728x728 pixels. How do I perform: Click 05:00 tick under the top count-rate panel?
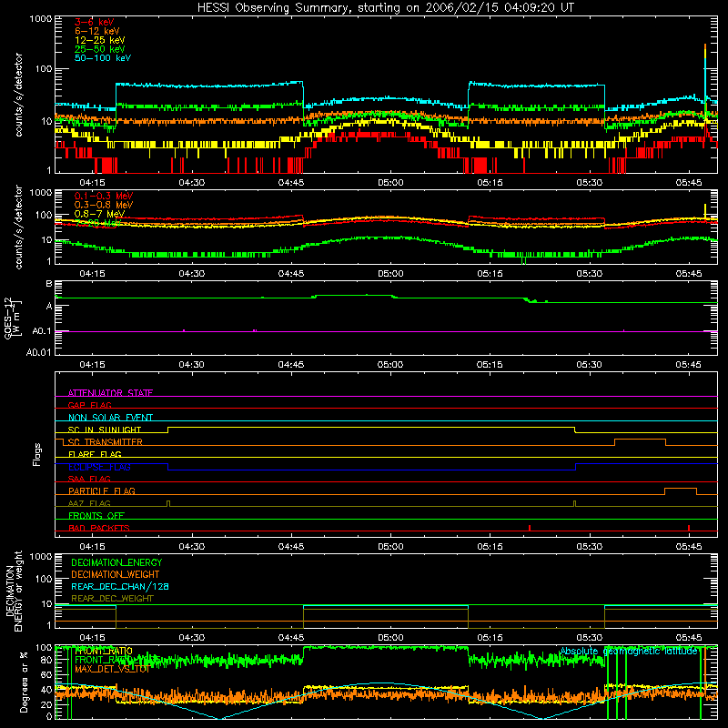click(390, 183)
